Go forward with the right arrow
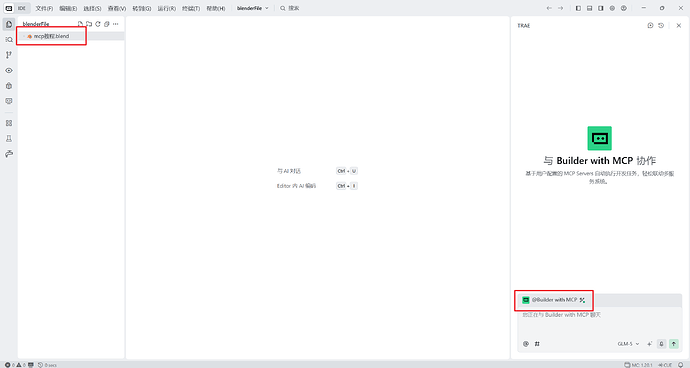Screen dimensions: 690x368 (560, 8)
